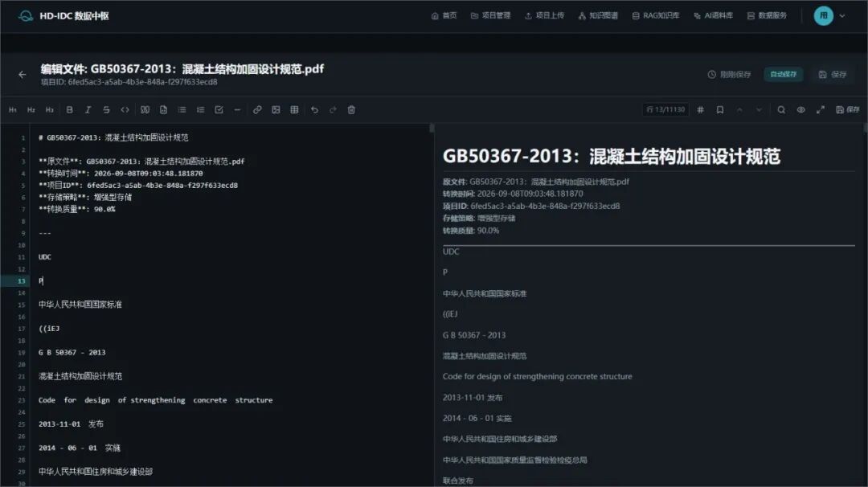This screenshot has width=868, height=487.
Task: Click the trash icon to clear content
Action: [351, 109]
